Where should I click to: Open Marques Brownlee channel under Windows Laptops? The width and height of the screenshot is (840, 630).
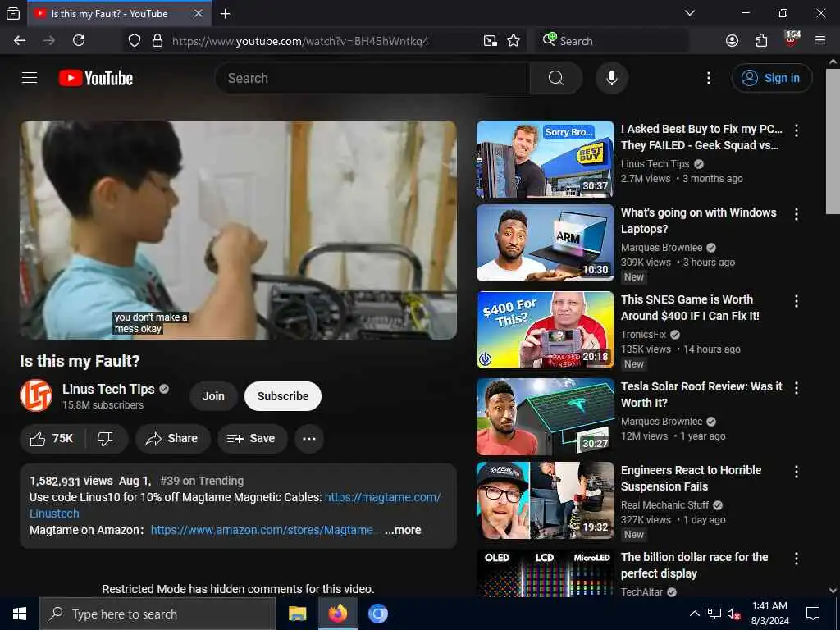tap(662, 248)
